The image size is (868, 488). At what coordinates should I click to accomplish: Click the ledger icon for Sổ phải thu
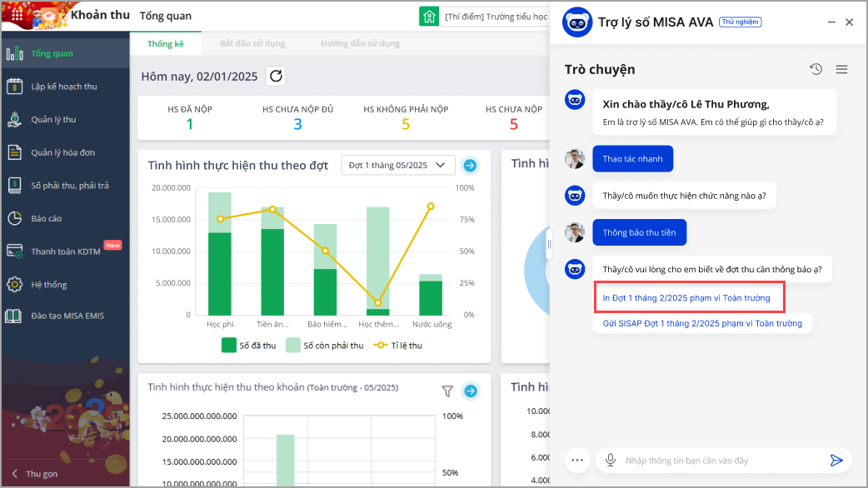(14, 186)
